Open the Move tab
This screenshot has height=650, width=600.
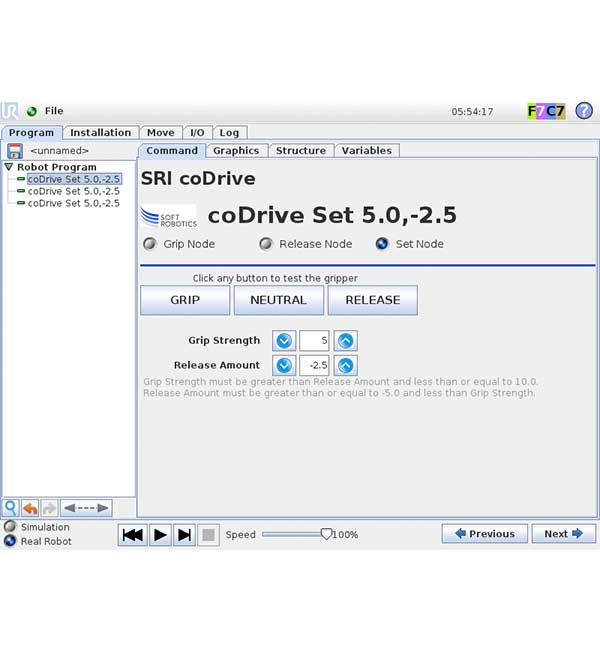(161, 133)
